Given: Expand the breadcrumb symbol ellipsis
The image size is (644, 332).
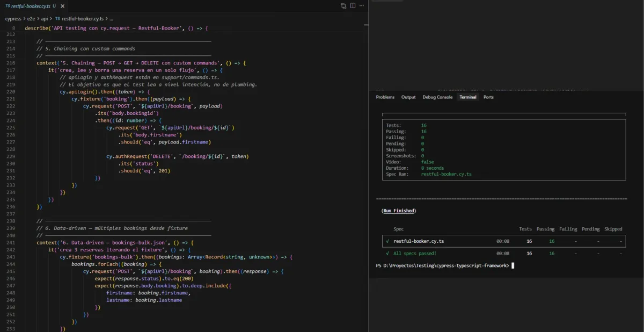Looking at the screenshot, I should coord(111,18).
